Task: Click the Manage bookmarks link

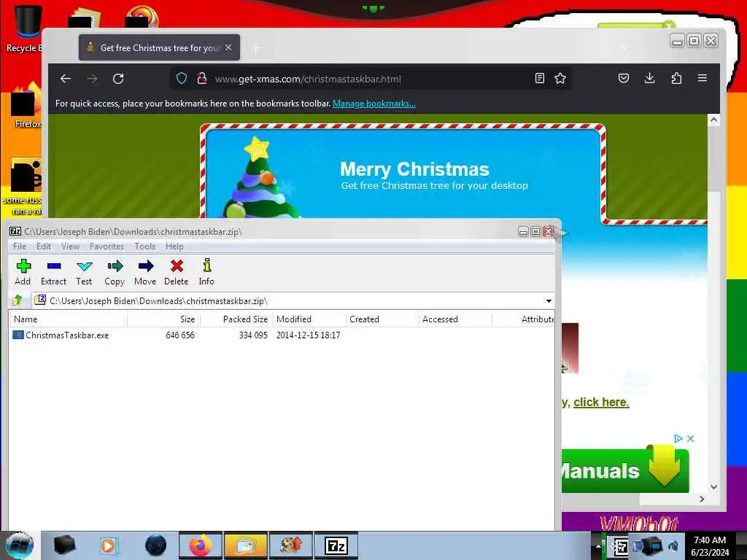Action: [374, 104]
